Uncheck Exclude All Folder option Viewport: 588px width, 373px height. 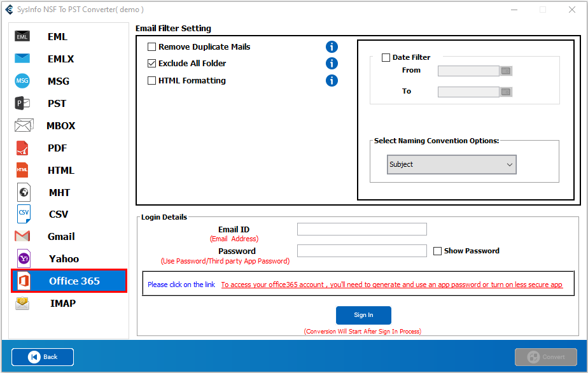pyautogui.click(x=151, y=64)
